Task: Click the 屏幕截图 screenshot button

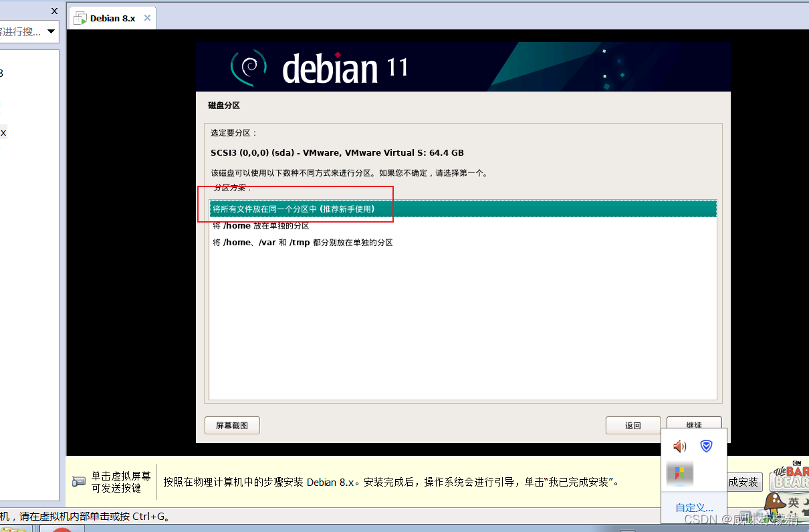Action: 232,425
